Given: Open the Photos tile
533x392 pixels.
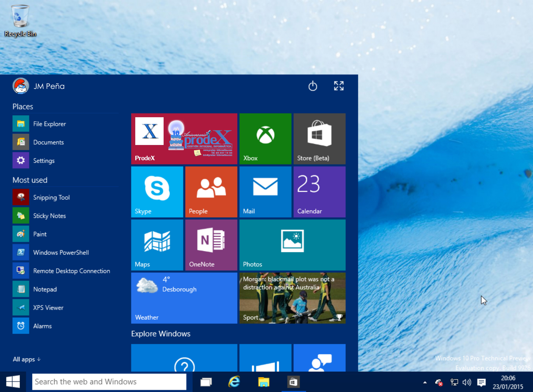Looking at the screenshot, I should [x=292, y=245].
